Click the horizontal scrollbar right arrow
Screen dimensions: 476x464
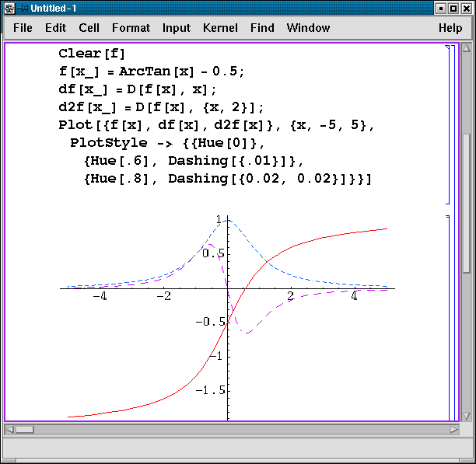click(x=454, y=430)
